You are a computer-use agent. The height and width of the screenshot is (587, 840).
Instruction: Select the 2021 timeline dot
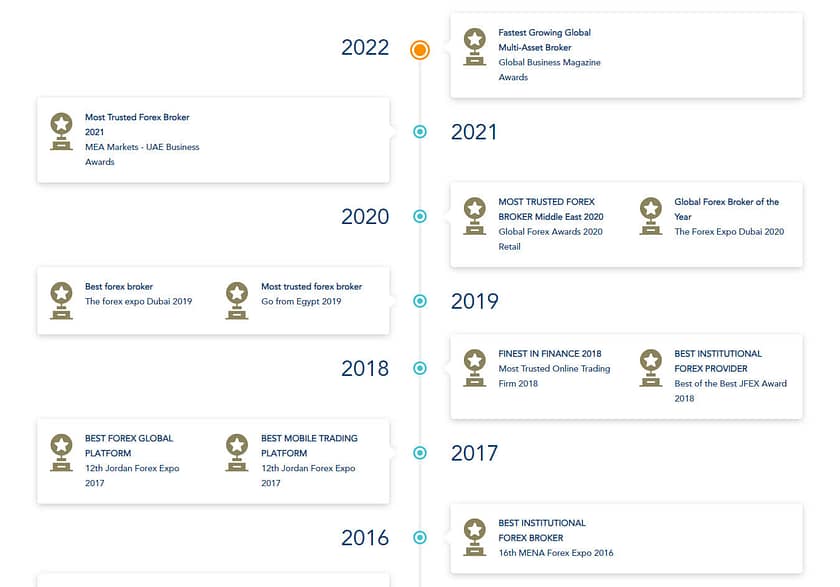click(x=420, y=132)
